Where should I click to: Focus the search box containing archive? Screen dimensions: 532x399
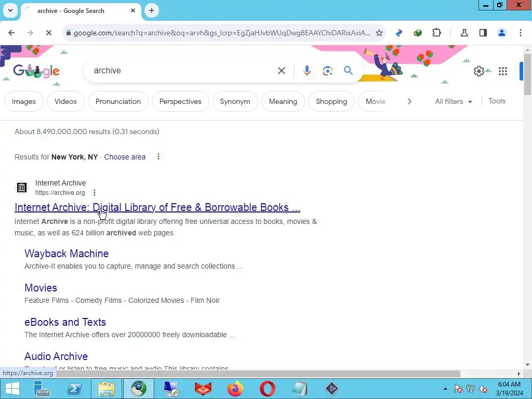tap(183, 71)
